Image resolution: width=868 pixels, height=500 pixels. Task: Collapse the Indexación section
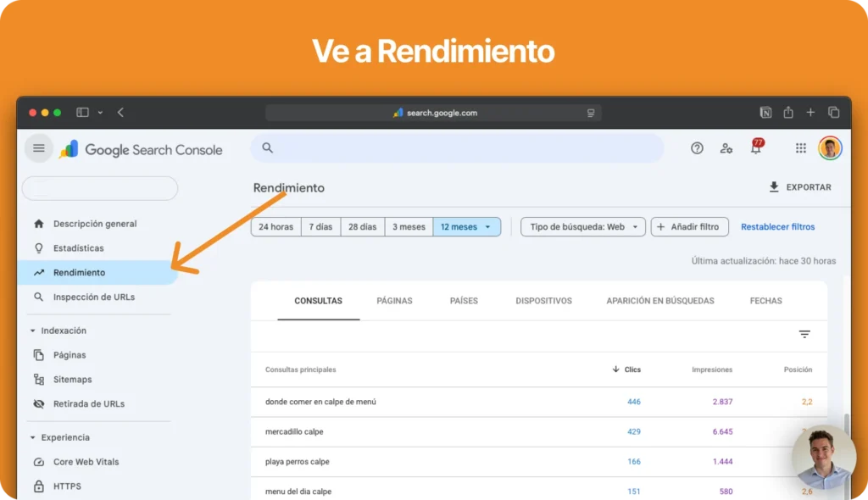tap(33, 331)
